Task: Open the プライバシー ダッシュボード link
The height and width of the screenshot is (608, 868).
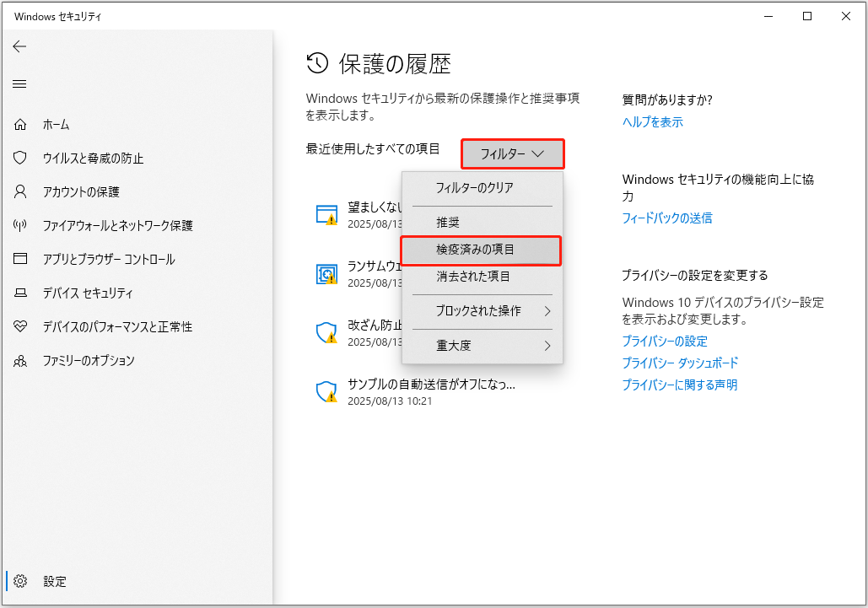Action: [680, 363]
